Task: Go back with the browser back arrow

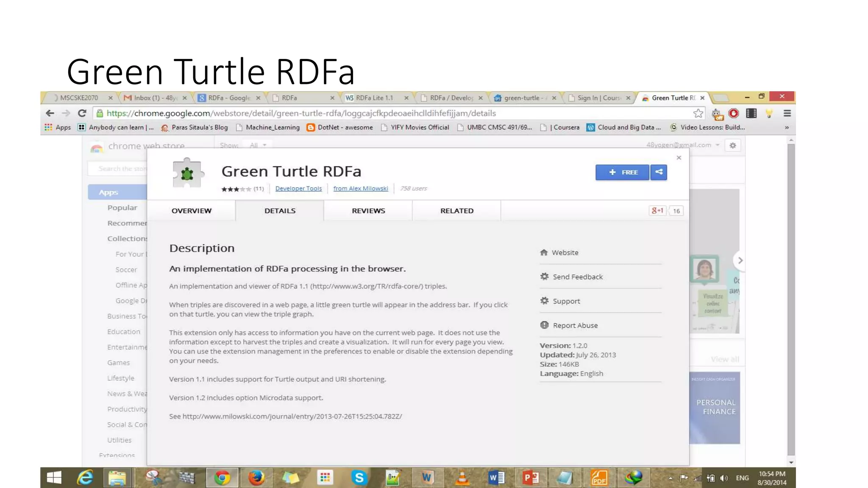Action: (x=50, y=113)
